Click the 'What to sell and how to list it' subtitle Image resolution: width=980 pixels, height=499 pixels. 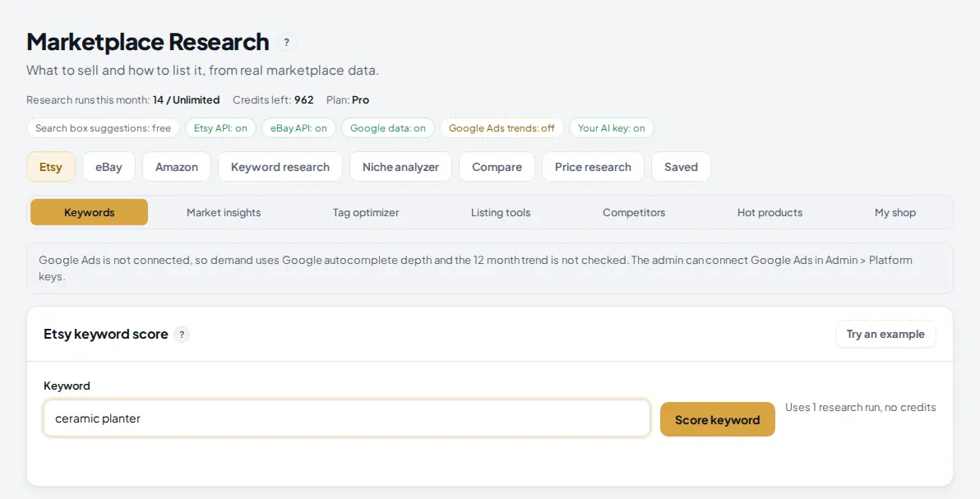coord(202,71)
